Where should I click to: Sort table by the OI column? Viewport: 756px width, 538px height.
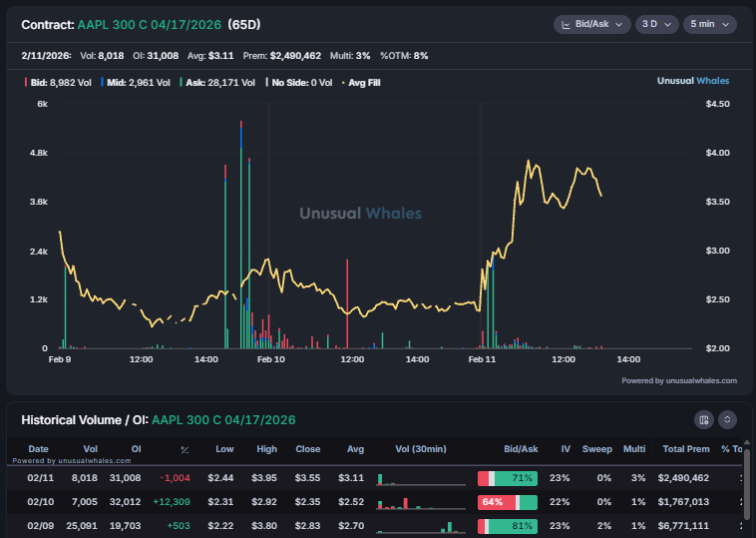point(136,449)
